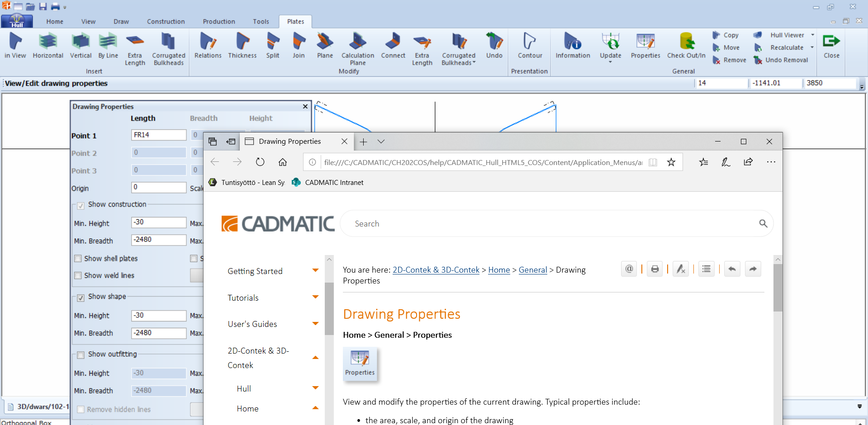The height and width of the screenshot is (425, 868).
Task: Open the ribbon Properties tool
Action: (x=645, y=45)
